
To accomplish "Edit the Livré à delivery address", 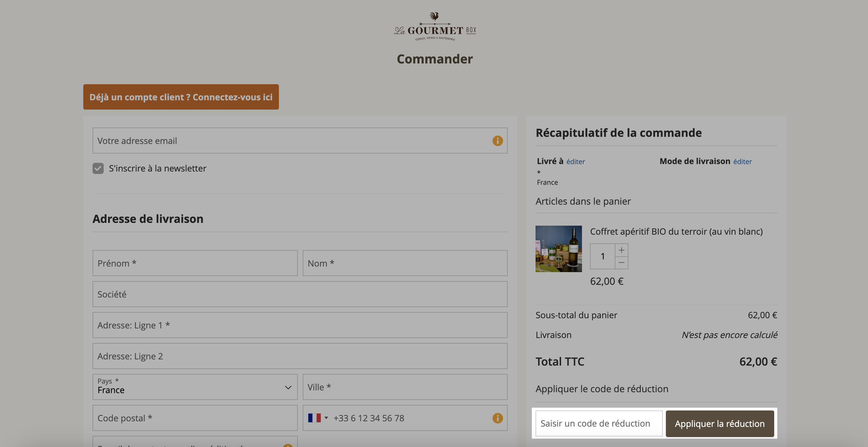I will 575,162.
